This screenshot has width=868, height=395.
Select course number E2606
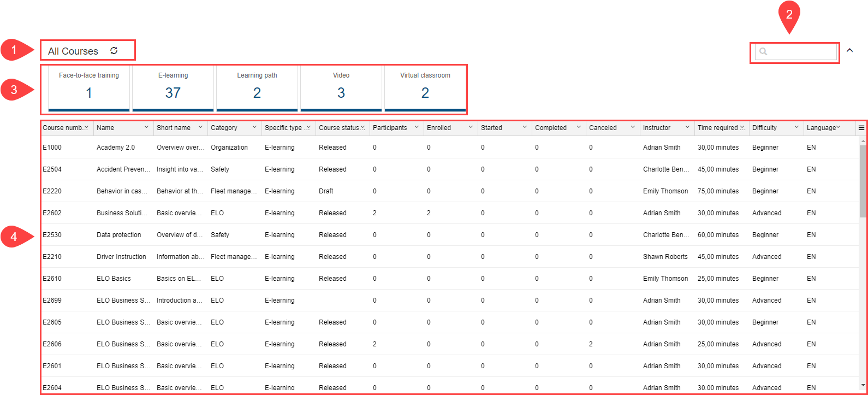tap(52, 344)
